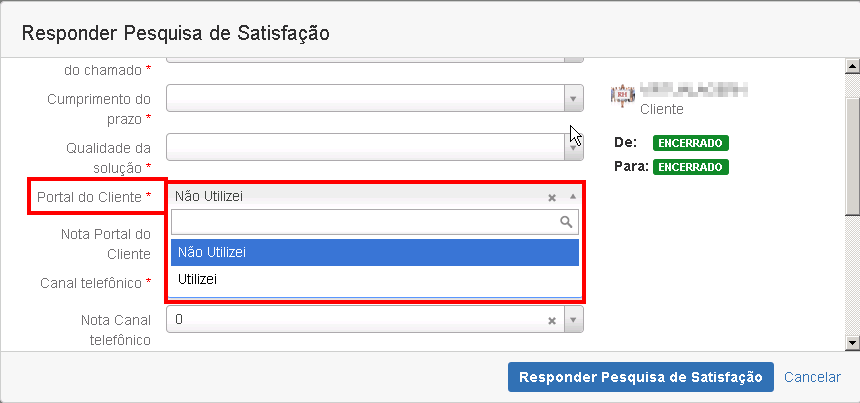Click the Para ENCERRADO status badge
This screenshot has height=403, width=860.
690,166
